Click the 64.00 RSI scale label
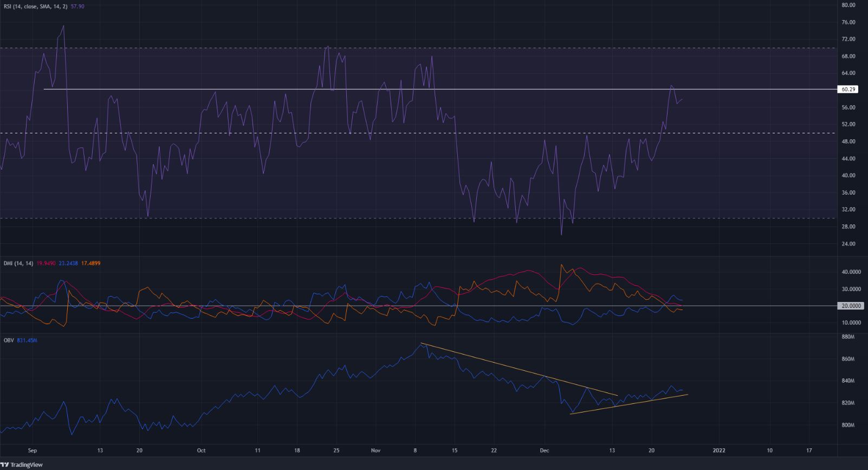This screenshot has height=470, width=868. click(848, 73)
